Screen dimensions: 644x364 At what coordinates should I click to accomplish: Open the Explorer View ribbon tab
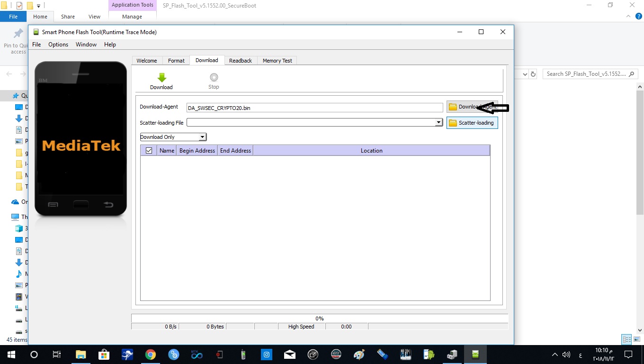point(95,17)
